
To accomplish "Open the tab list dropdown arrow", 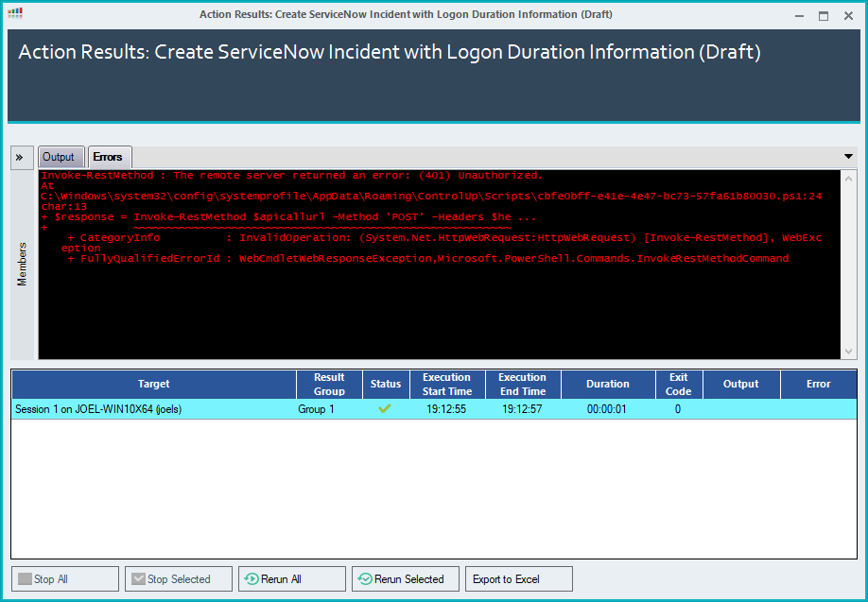I will tap(848, 157).
